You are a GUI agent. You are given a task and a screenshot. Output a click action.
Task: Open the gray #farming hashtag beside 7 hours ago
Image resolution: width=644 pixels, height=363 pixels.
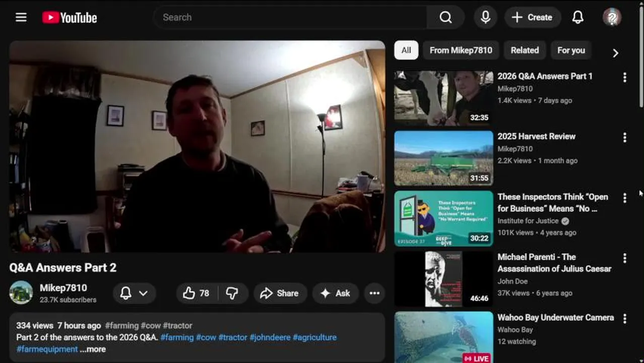pos(121,326)
